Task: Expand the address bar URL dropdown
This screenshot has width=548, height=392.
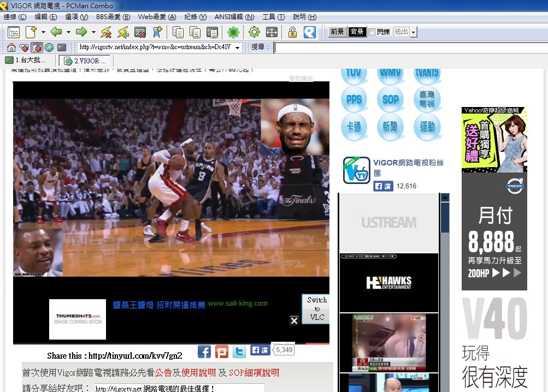Action: pyautogui.click(x=238, y=47)
